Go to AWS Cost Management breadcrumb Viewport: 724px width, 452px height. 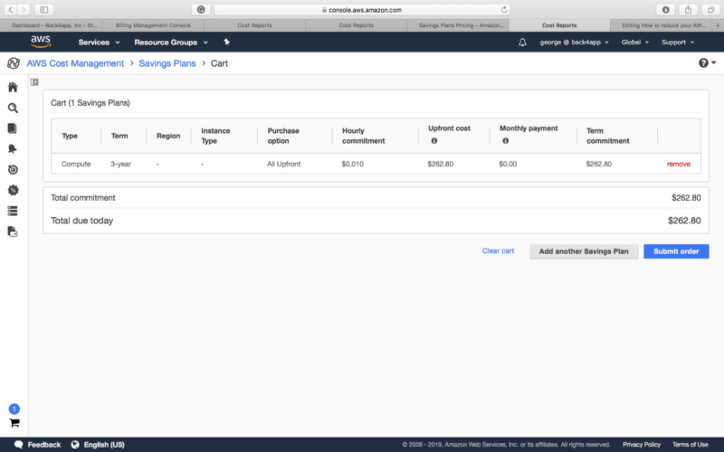point(75,63)
